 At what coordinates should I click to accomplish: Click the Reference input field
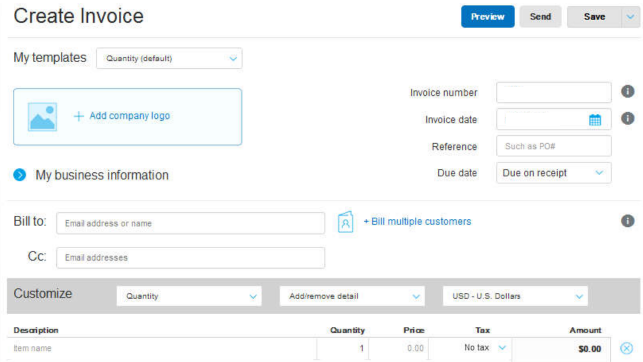pos(554,146)
